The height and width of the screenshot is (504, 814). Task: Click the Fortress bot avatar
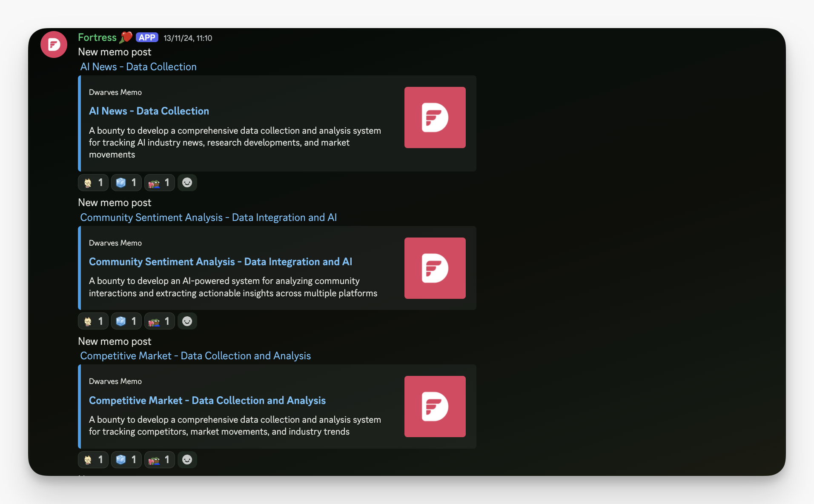(x=54, y=44)
